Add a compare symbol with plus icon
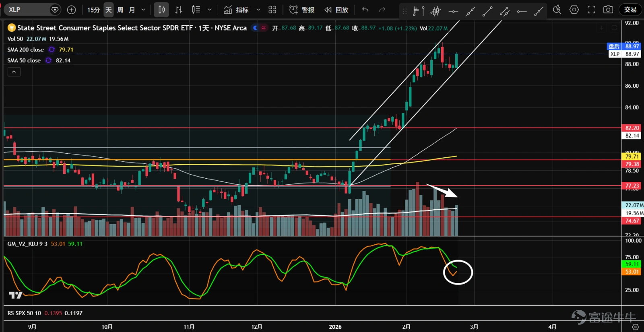This screenshot has height=332, width=644. pos(71,10)
